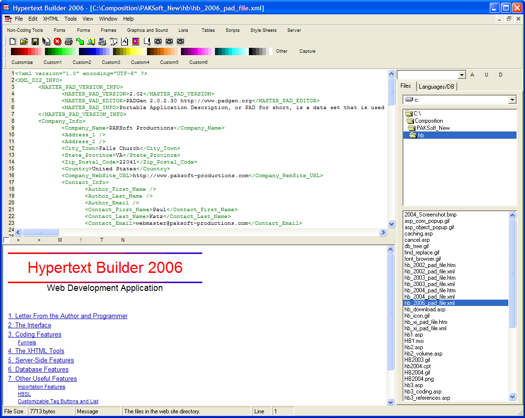This screenshot has height=418, width=525.
Task: Open the Window menu
Action: point(108,19)
